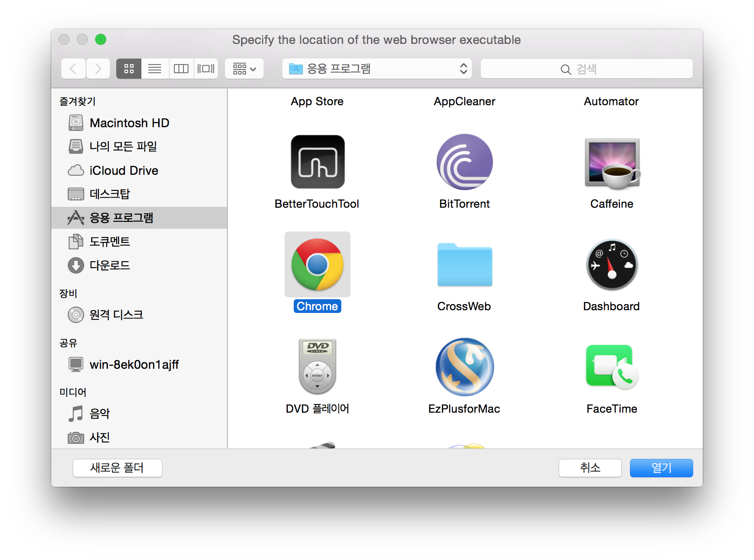This screenshot has width=754, height=560.
Task: Click the 취소 cancel button
Action: coord(590,468)
